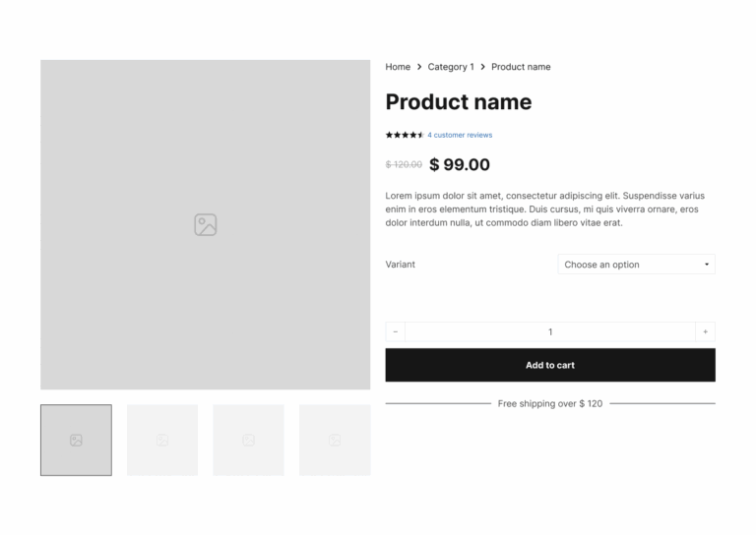Open Category 1 from the breadcrumb

[450, 67]
